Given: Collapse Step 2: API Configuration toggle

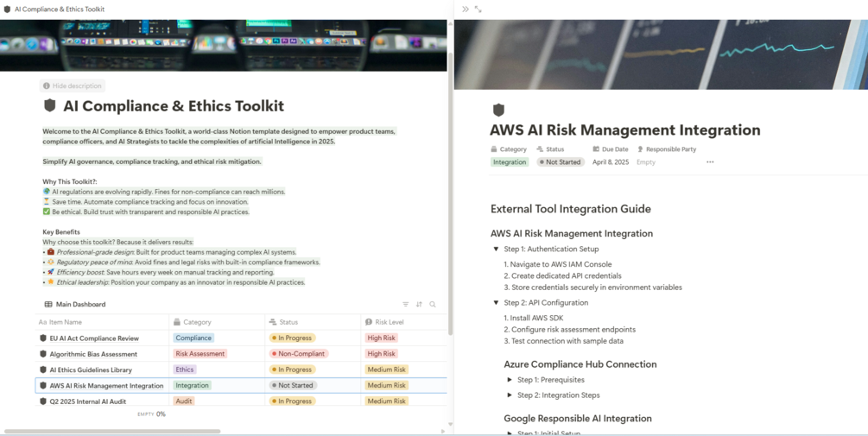Looking at the screenshot, I should click(x=496, y=303).
